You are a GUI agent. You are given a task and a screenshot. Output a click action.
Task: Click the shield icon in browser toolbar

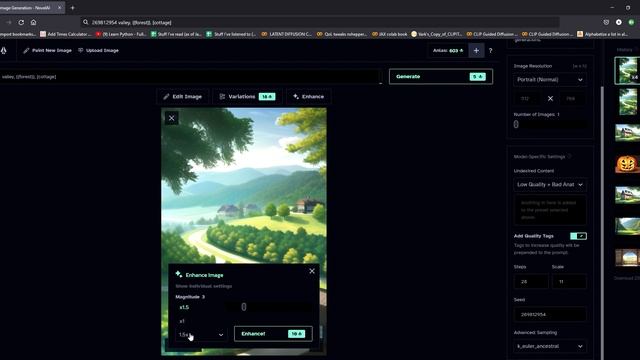coord(607,22)
